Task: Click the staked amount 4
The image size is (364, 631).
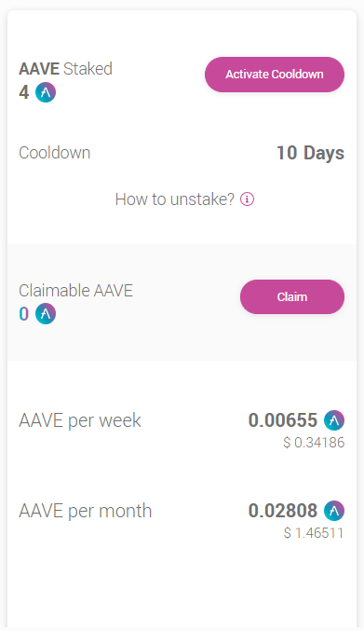Action: pyautogui.click(x=24, y=92)
